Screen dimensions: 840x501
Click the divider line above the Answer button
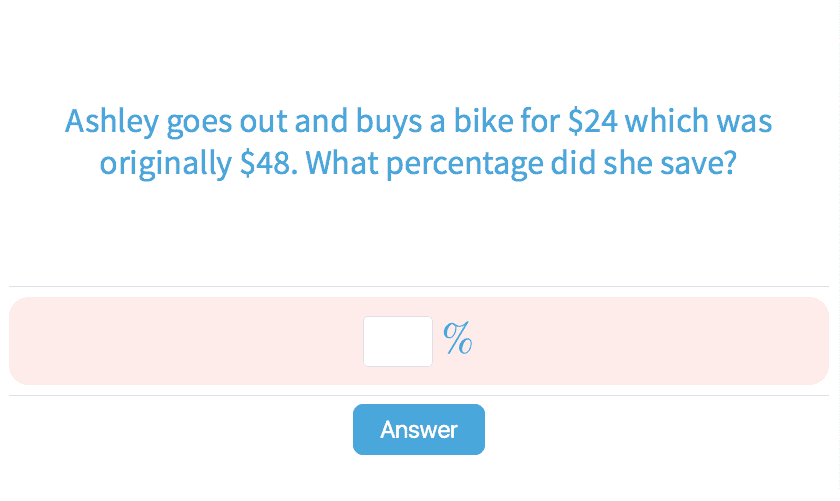(x=419, y=395)
